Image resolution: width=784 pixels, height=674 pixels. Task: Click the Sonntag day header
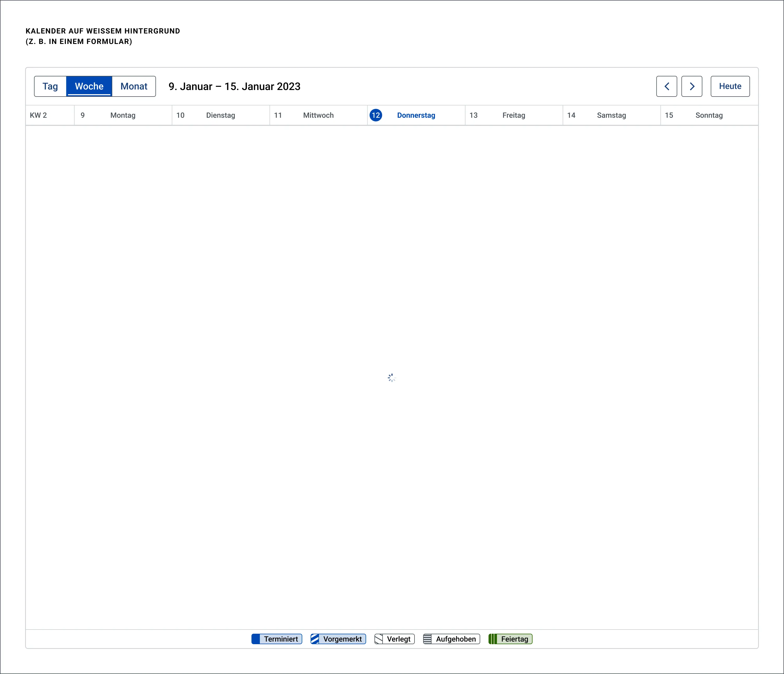(709, 115)
